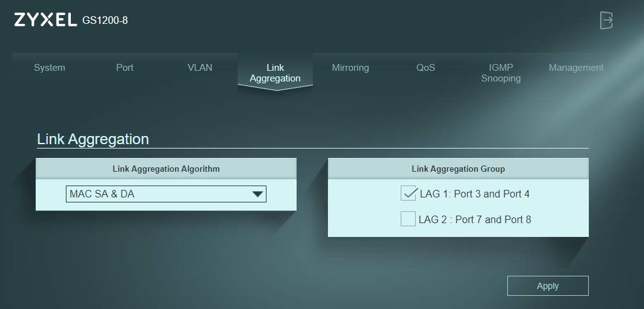This screenshot has height=309, width=644.
Task: Click the LAG 1: Port 3 and Port 4 label
Action: [475, 194]
